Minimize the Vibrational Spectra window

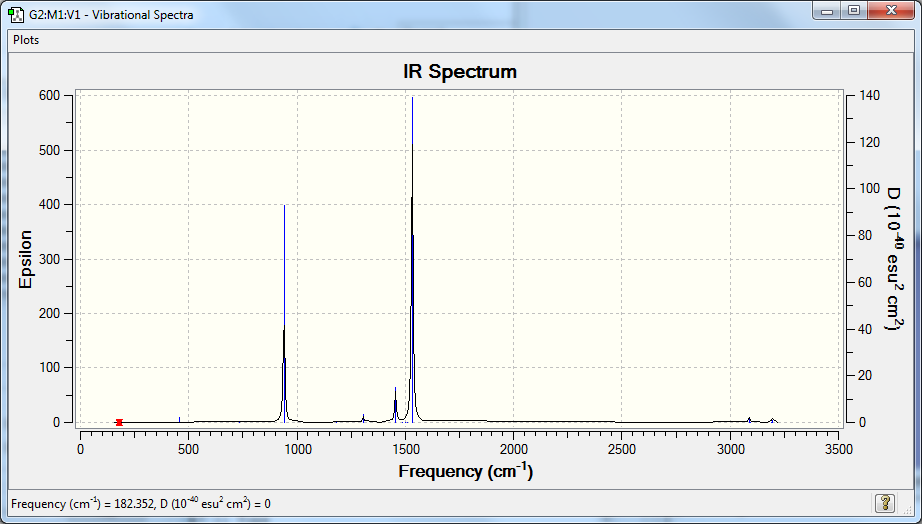coord(827,11)
